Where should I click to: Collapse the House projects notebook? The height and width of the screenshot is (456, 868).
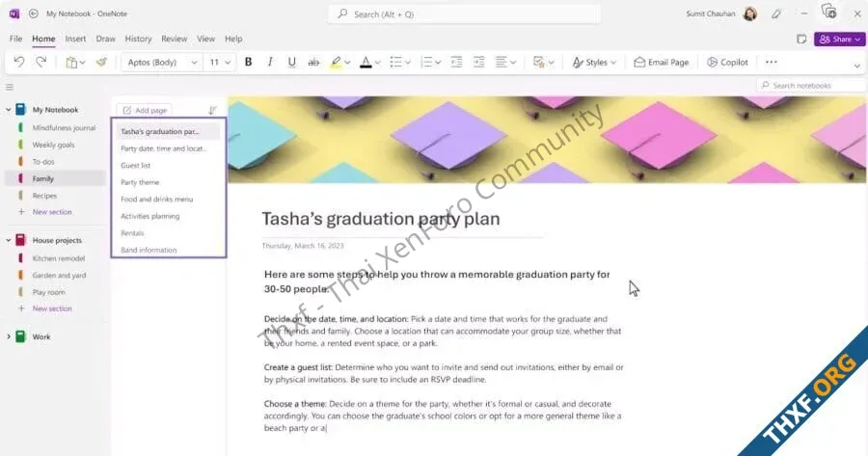(x=10, y=240)
